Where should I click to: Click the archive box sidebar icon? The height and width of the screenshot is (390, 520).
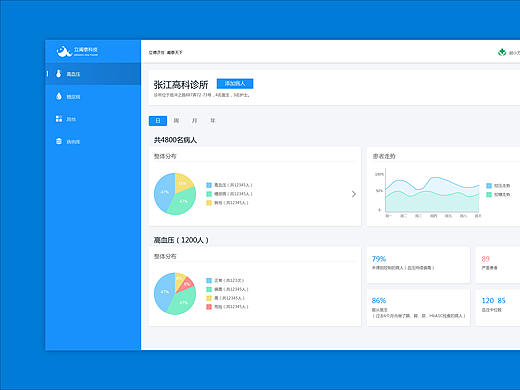coord(59,141)
